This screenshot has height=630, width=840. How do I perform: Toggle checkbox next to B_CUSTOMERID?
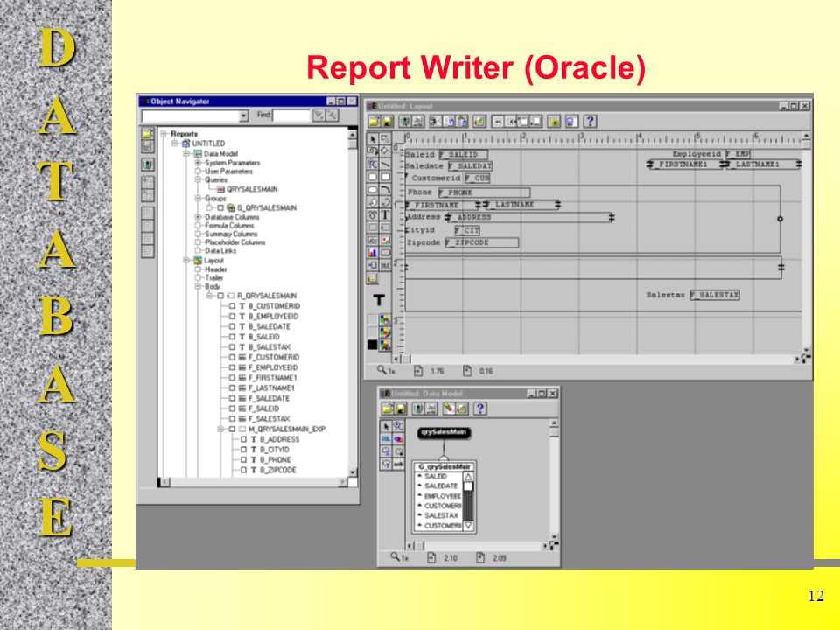click(x=232, y=306)
